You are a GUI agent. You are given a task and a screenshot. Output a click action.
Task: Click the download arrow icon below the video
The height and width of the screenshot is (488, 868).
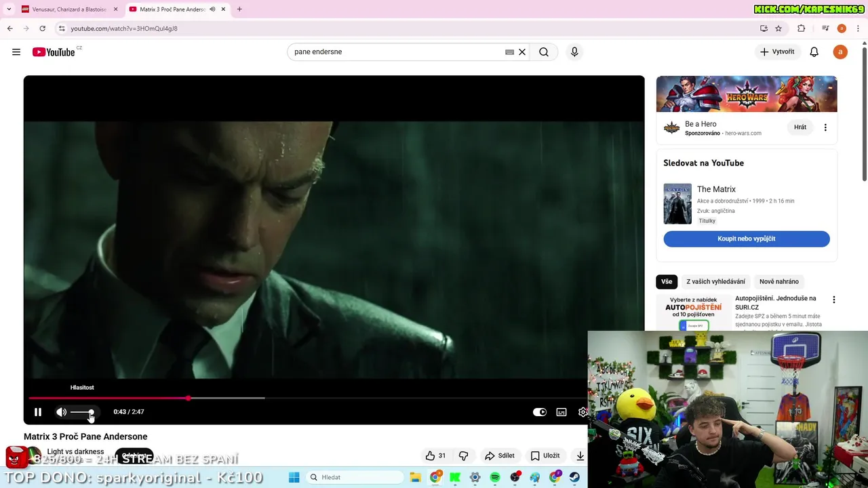pyautogui.click(x=580, y=455)
